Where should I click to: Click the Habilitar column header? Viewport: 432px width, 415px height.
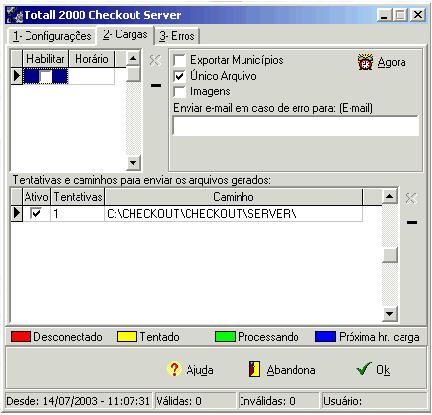click(45, 59)
